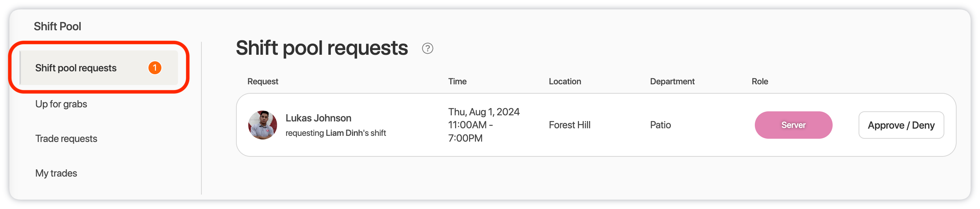Open My trades page

[56, 173]
